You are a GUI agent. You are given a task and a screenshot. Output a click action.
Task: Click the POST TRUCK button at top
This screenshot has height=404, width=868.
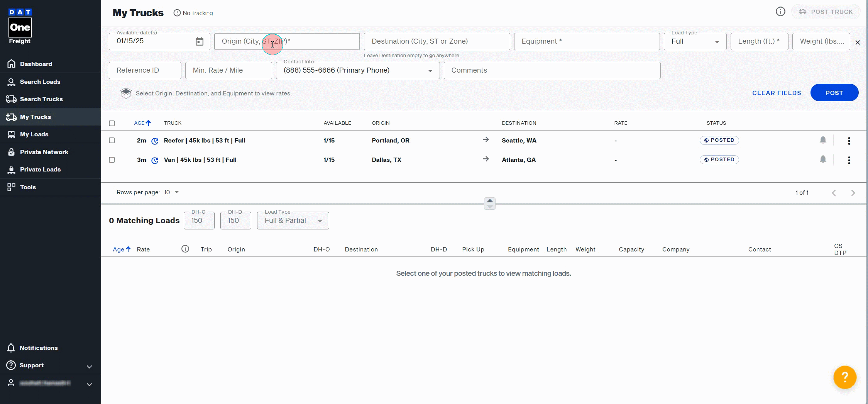click(826, 12)
